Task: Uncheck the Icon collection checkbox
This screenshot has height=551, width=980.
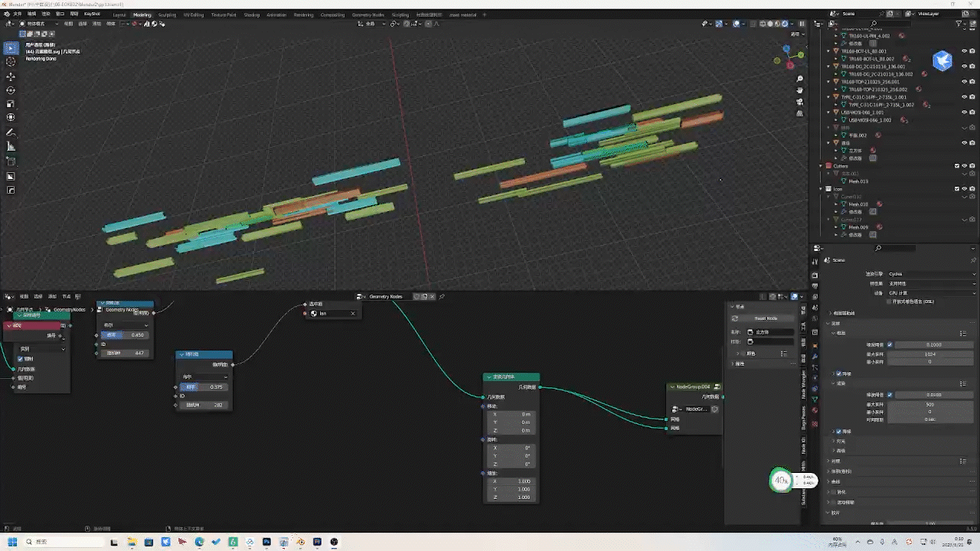Action: coord(957,188)
